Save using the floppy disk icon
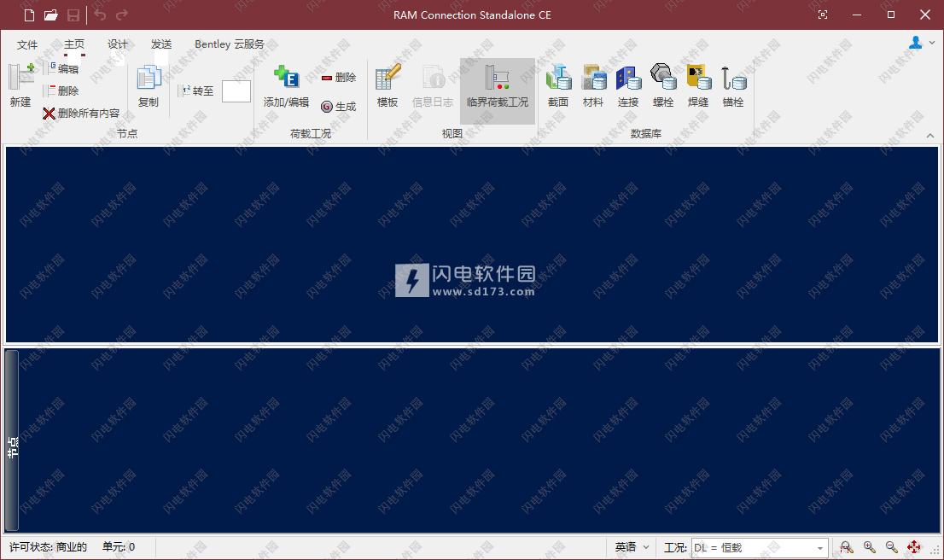 click(73, 15)
